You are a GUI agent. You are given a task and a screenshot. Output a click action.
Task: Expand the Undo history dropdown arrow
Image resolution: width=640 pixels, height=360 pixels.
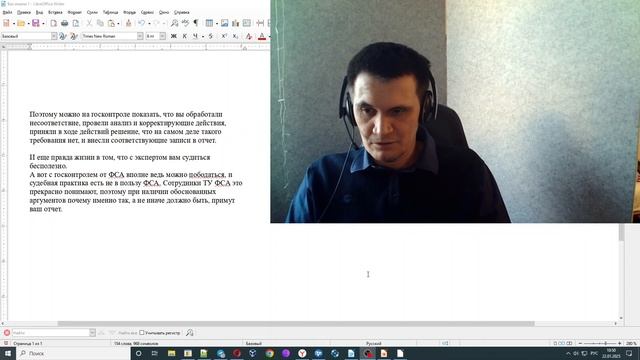click(149, 23)
